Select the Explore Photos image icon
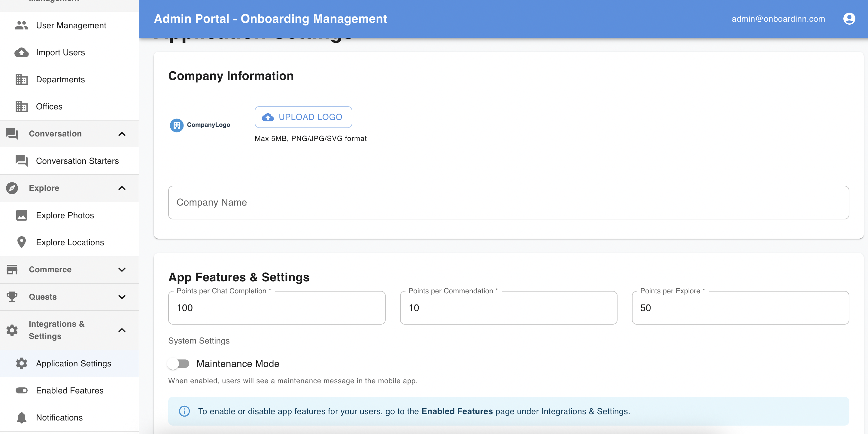The image size is (868, 434). tap(21, 215)
